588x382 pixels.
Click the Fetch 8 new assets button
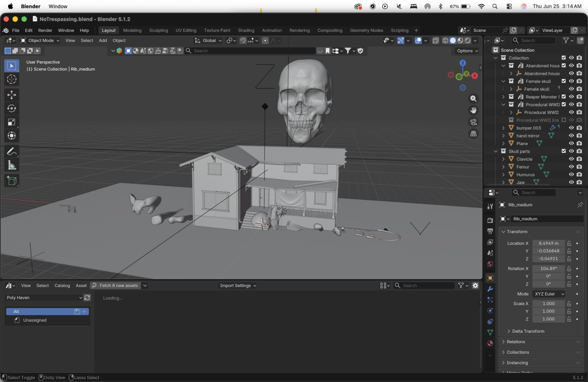point(115,285)
